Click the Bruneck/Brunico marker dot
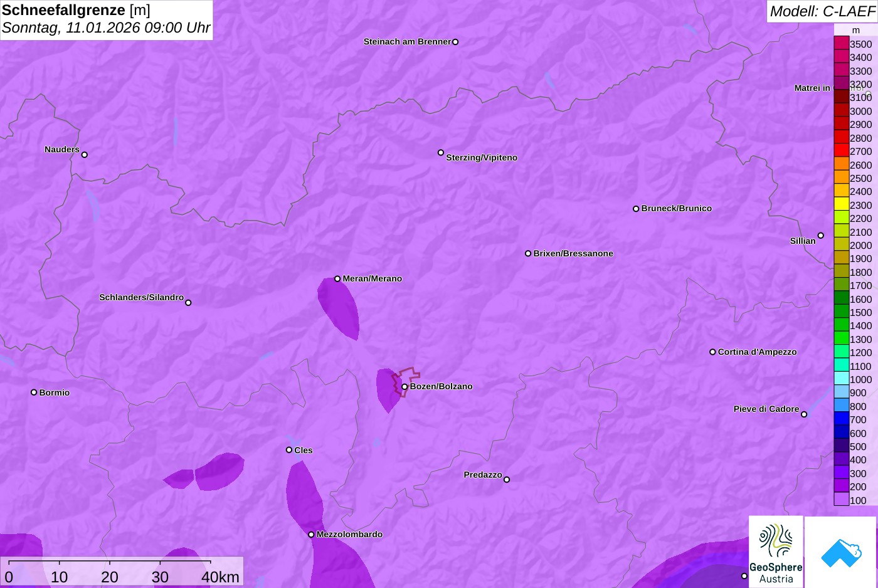The height and width of the screenshot is (588, 878). [636, 209]
